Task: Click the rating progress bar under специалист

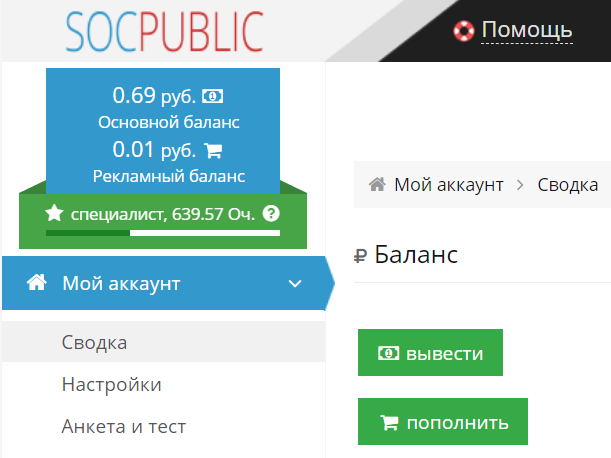Action: [x=162, y=233]
